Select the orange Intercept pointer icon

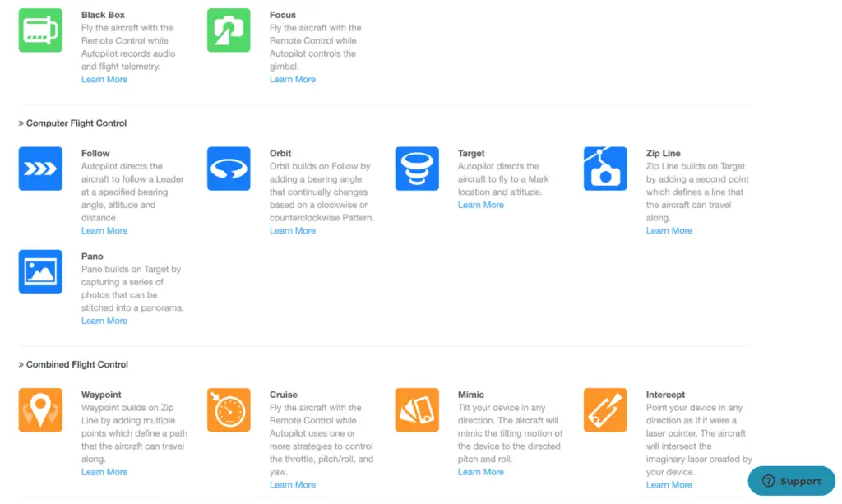(605, 410)
